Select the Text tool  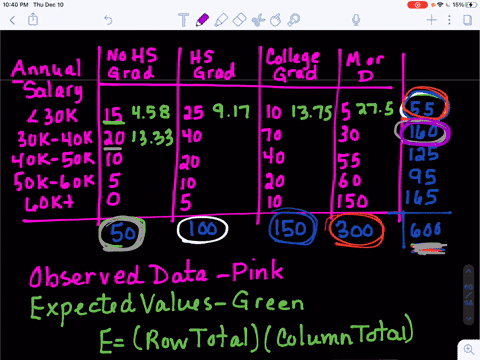[183, 20]
